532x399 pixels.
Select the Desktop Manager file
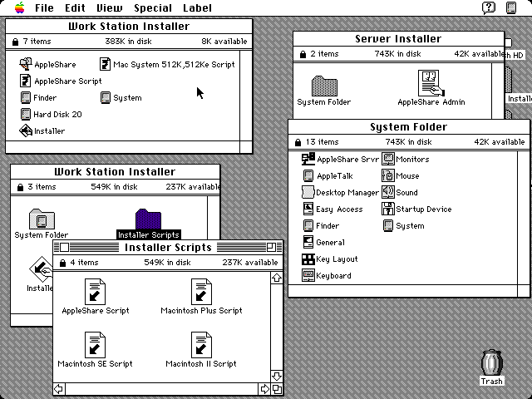click(308, 193)
